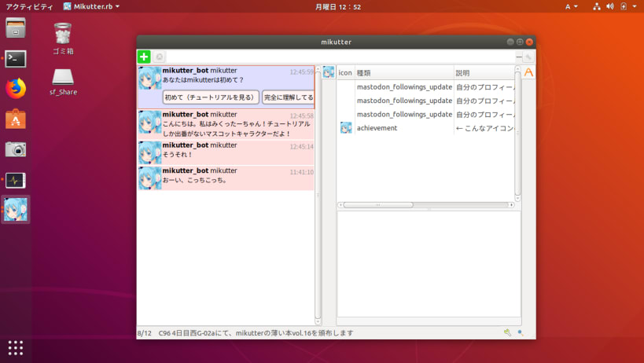
Task: Click the avatar of the 12:45:59 message
Action: 149,78
